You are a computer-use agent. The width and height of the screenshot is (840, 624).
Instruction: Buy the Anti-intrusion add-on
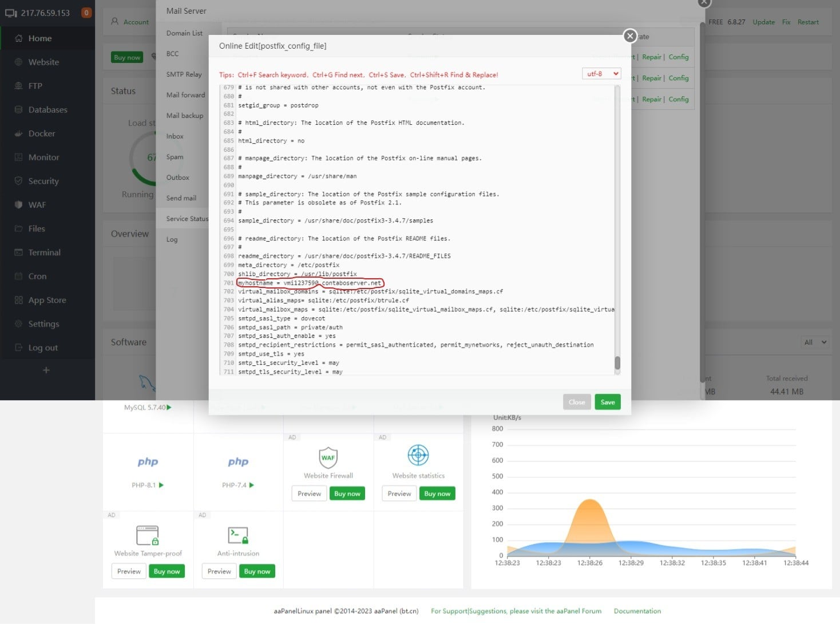coord(257,571)
